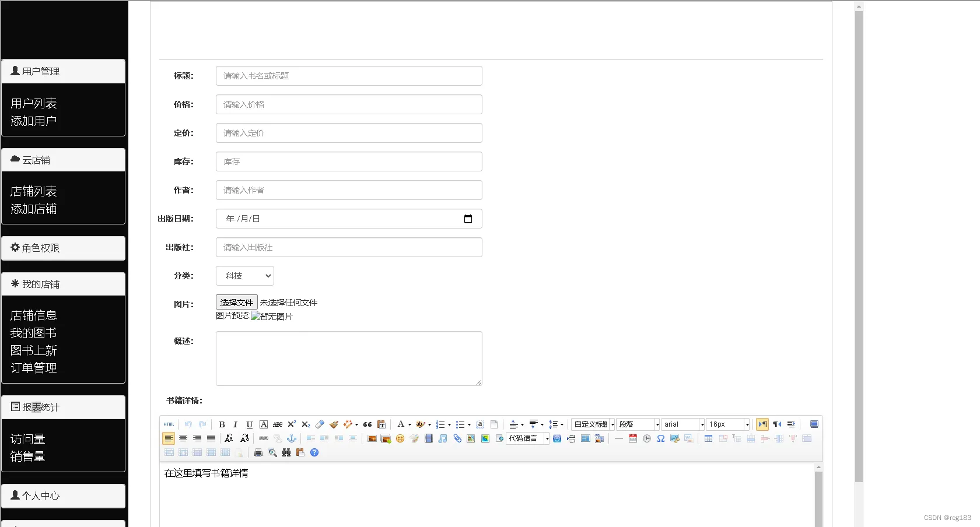The height and width of the screenshot is (527, 980).
Task: Insert horizontal line icon
Action: pos(619,438)
